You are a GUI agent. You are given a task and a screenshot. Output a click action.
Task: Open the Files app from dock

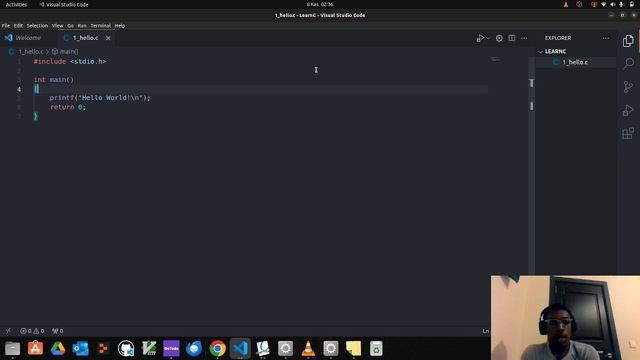point(12,349)
